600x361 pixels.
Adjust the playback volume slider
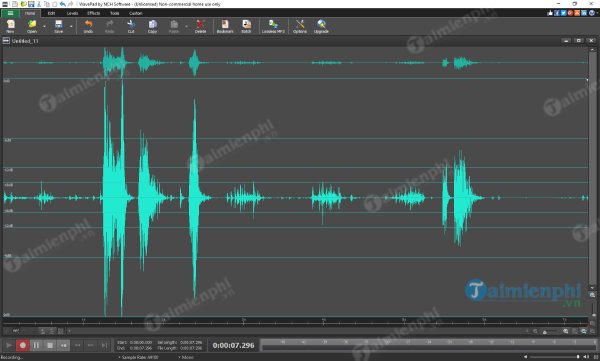click(554, 357)
